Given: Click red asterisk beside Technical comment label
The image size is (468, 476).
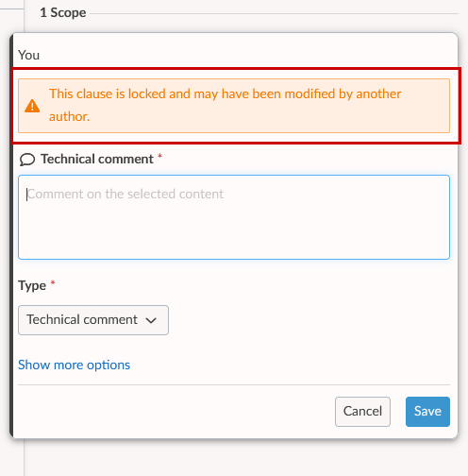Looking at the screenshot, I should click(159, 156).
